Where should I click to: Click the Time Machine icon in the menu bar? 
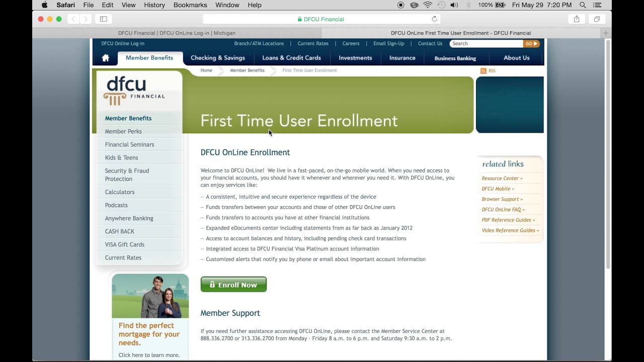[x=441, y=5]
